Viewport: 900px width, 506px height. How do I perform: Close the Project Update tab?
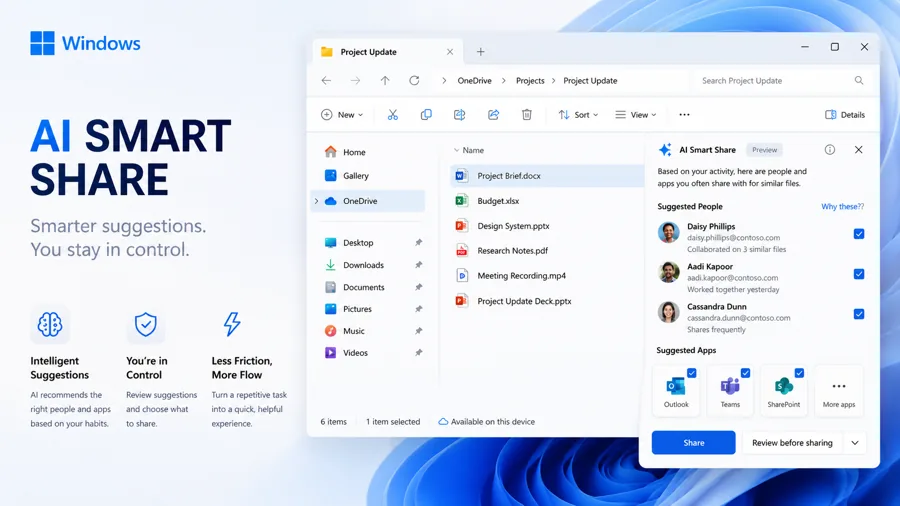click(450, 52)
